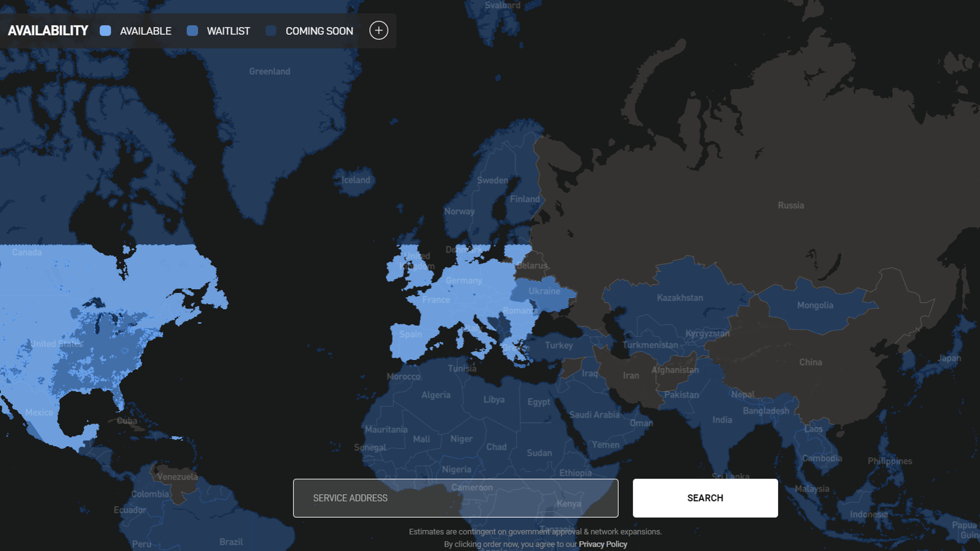Select Algeria label on the map
The width and height of the screenshot is (980, 551).
tap(436, 395)
